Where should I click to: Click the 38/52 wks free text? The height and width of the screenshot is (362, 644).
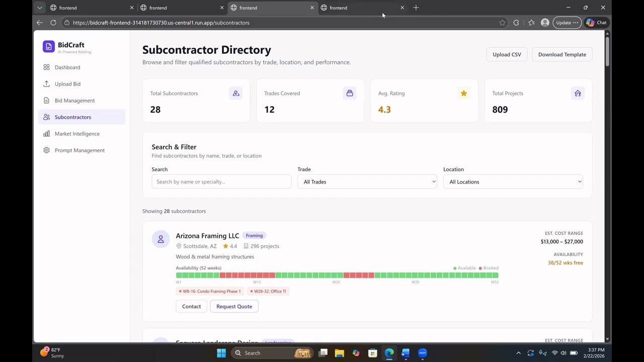point(566,262)
